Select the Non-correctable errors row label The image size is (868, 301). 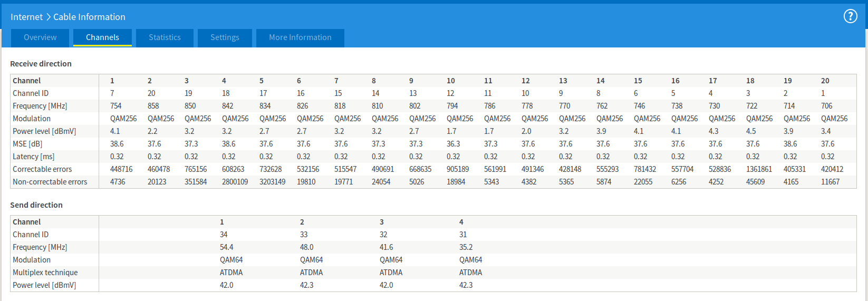50,182
